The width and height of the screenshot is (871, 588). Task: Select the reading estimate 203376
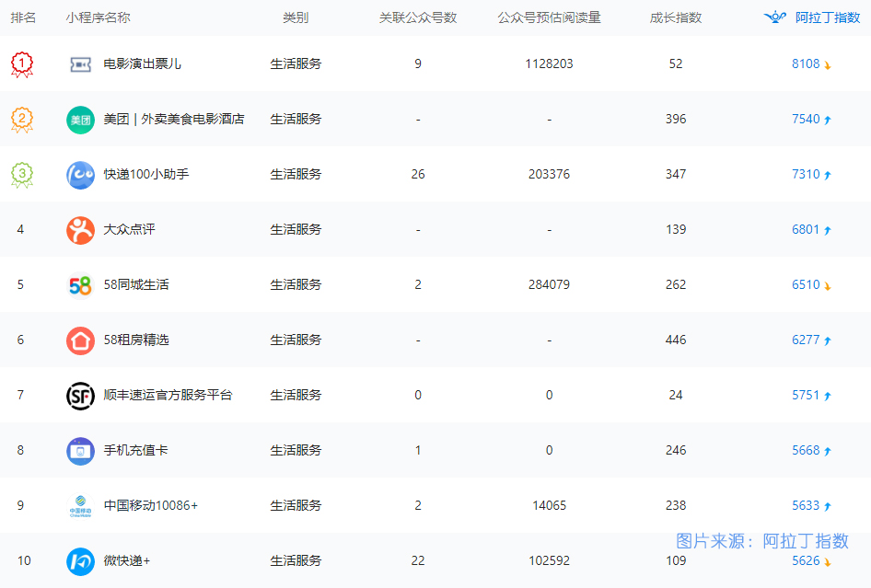click(x=549, y=174)
